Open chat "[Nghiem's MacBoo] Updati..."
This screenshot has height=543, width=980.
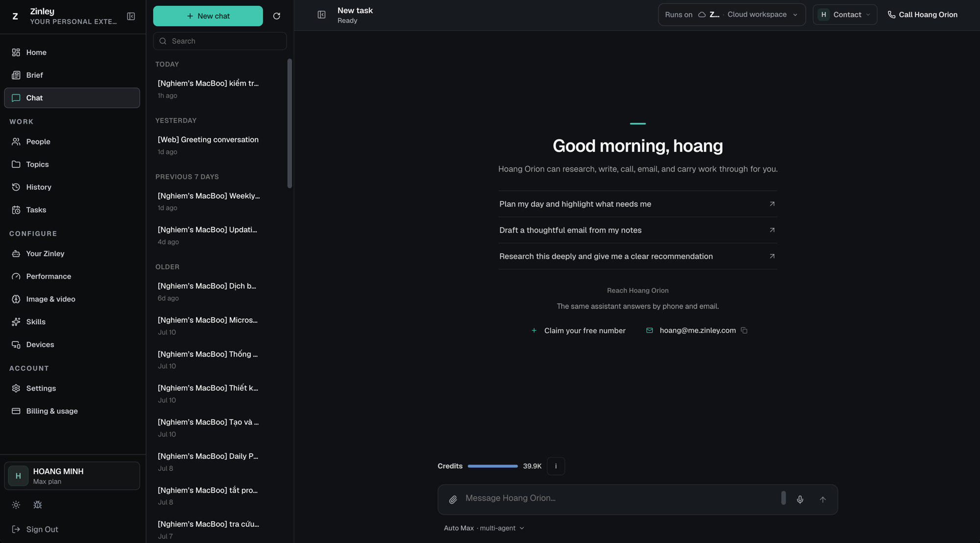219,236
